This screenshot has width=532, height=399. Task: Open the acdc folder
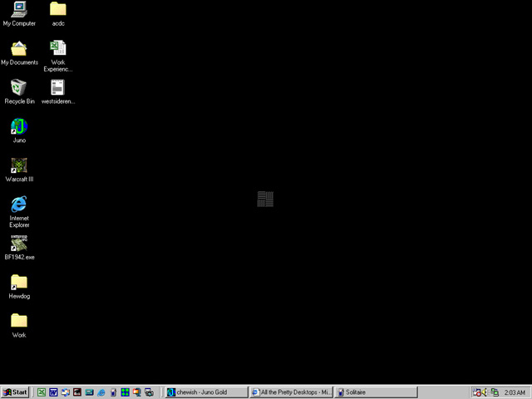pyautogui.click(x=57, y=10)
